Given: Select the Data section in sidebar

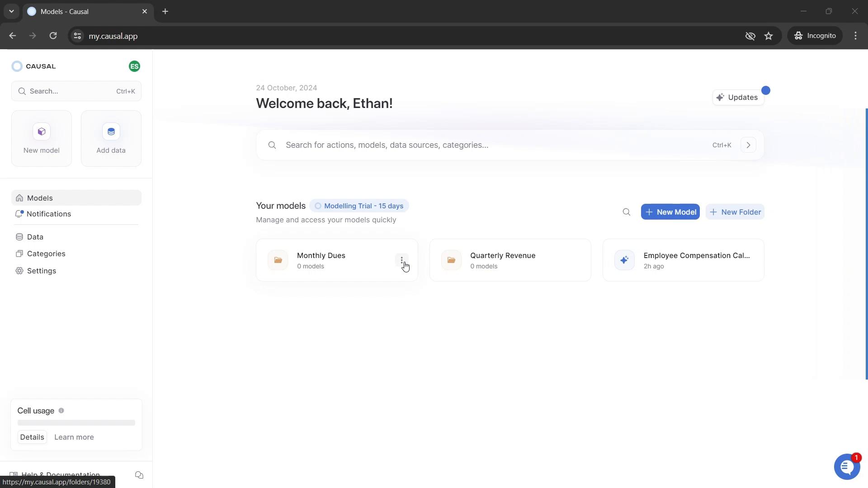Looking at the screenshot, I should pos(35,238).
